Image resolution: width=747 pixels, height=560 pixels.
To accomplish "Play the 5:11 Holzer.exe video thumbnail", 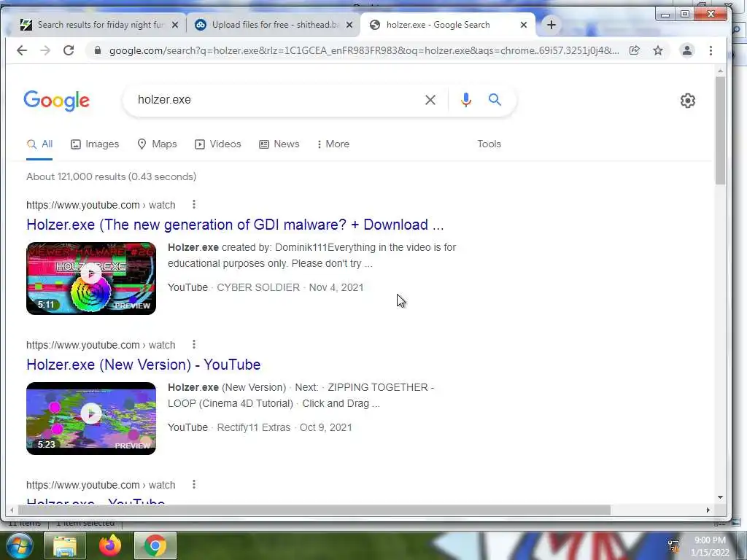I will click(91, 279).
